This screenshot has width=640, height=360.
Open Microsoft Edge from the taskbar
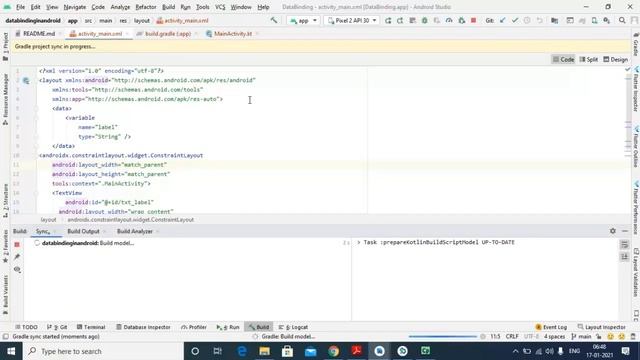(242, 351)
